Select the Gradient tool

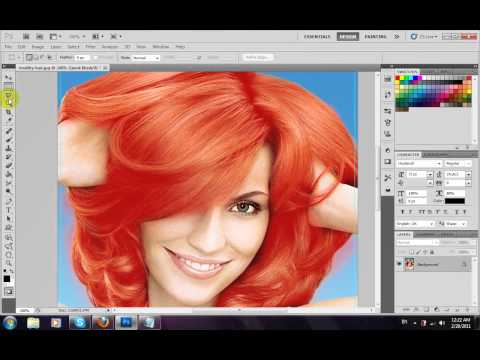(8, 174)
